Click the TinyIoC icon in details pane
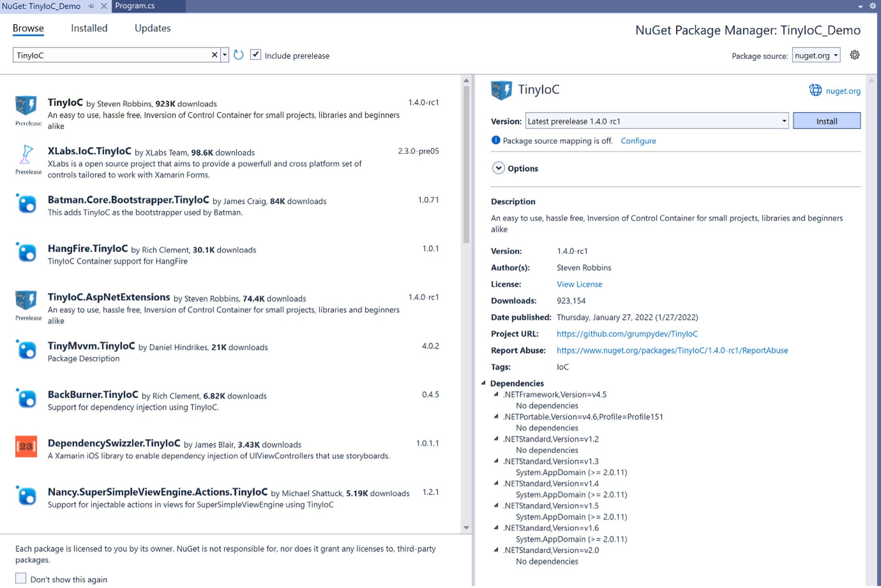This screenshot has height=588, width=881. click(501, 90)
